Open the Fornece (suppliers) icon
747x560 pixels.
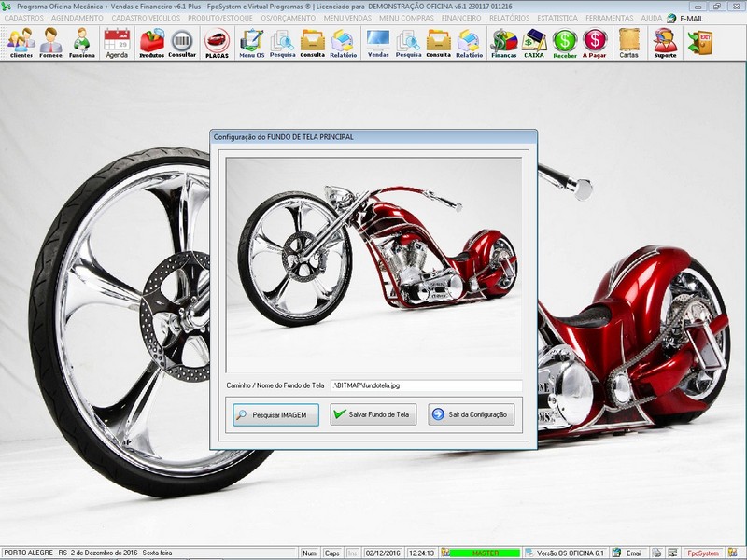click(x=50, y=43)
